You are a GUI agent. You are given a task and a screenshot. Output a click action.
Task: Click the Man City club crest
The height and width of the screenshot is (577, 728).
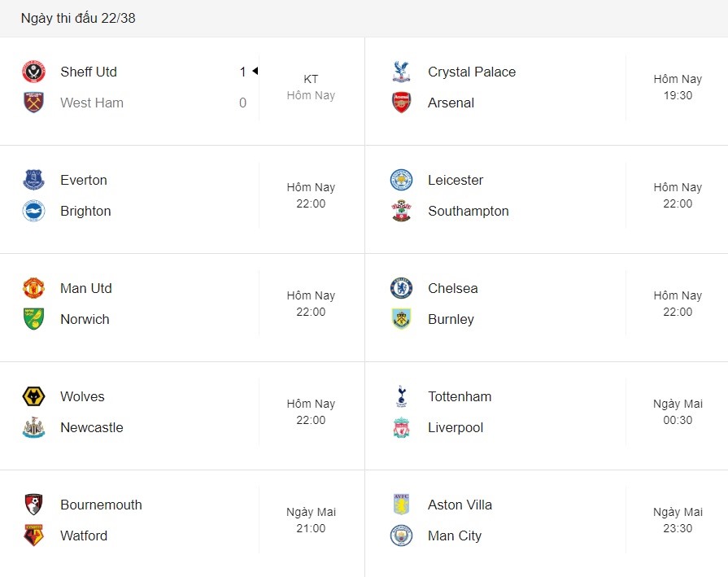(x=401, y=535)
